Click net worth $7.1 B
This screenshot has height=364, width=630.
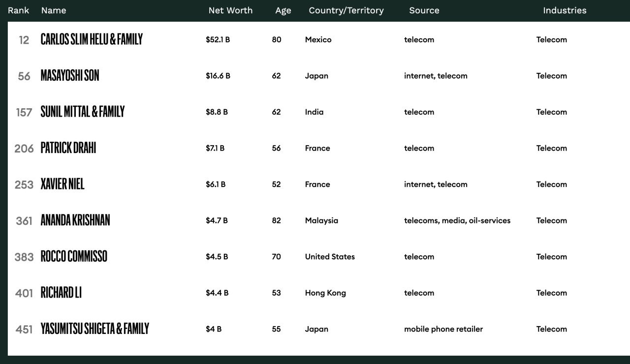pos(215,148)
